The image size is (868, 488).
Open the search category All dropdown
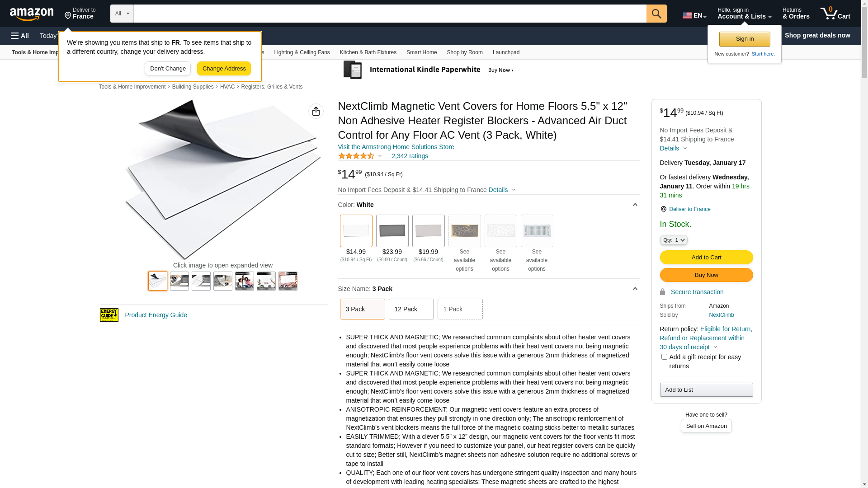122,14
